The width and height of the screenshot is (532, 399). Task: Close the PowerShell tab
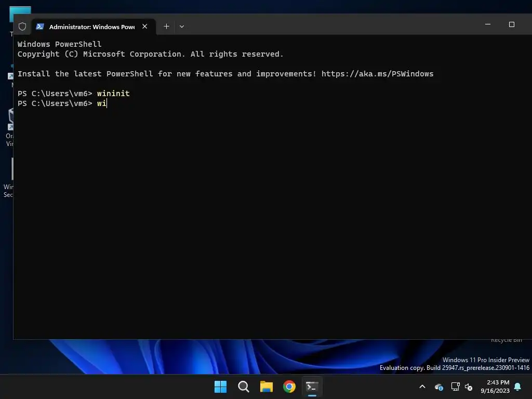[x=145, y=26]
